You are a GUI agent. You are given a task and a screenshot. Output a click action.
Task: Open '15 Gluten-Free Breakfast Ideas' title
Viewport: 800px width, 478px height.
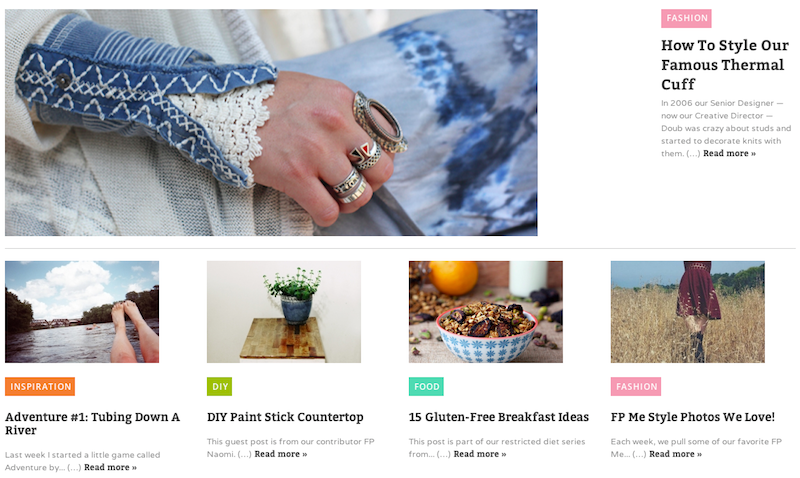click(x=498, y=417)
